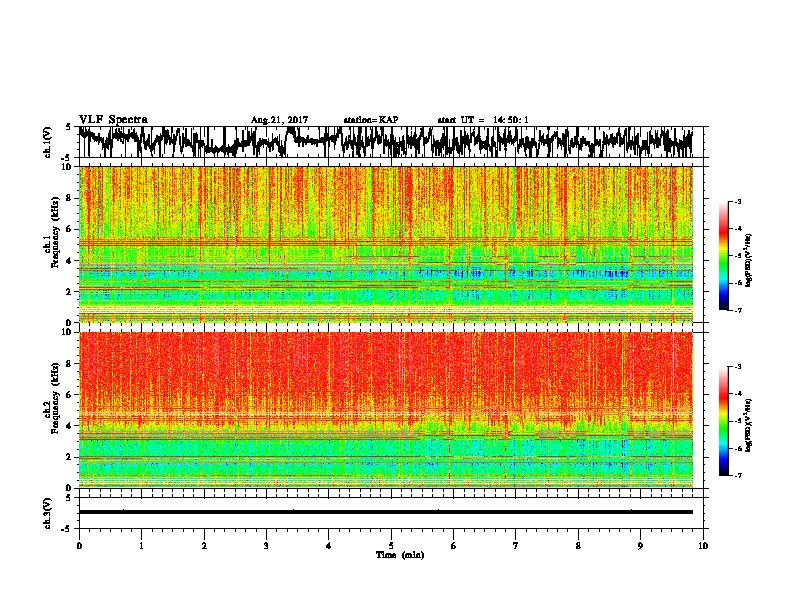Click the '-3' tick on ch.2 colorbar
Screen dimensions: 792x612
tap(738, 367)
